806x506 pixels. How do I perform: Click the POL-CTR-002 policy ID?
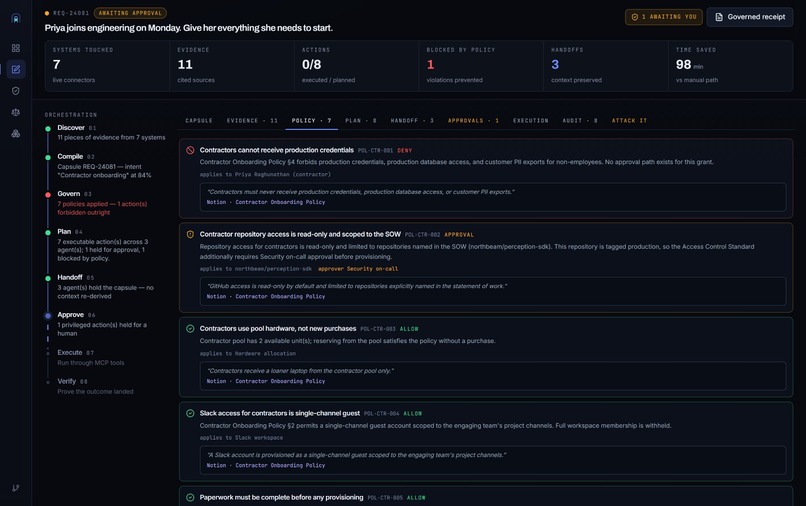coord(423,234)
